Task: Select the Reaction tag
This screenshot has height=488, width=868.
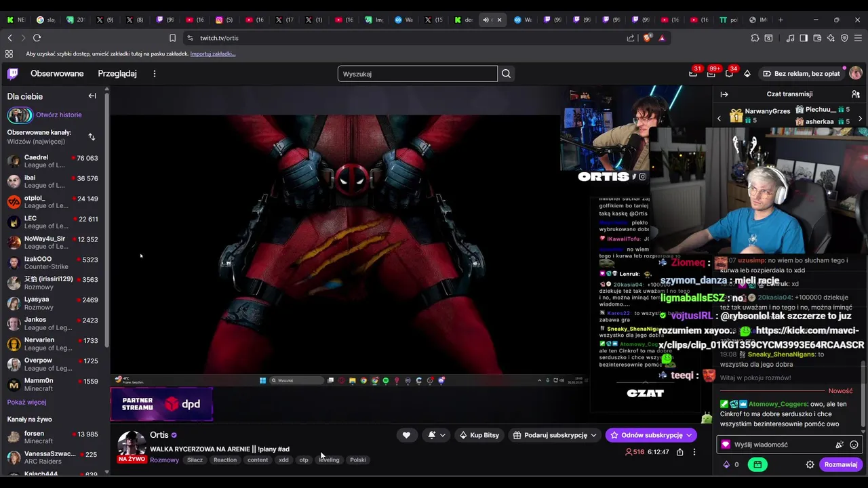Action: [x=225, y=460]
